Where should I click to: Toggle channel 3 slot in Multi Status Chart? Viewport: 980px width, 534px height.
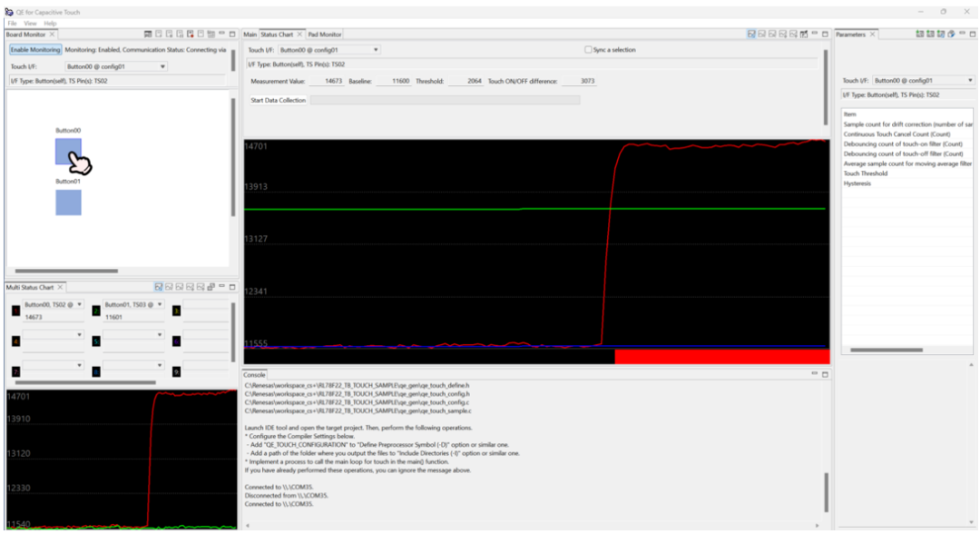coord(176,310)
